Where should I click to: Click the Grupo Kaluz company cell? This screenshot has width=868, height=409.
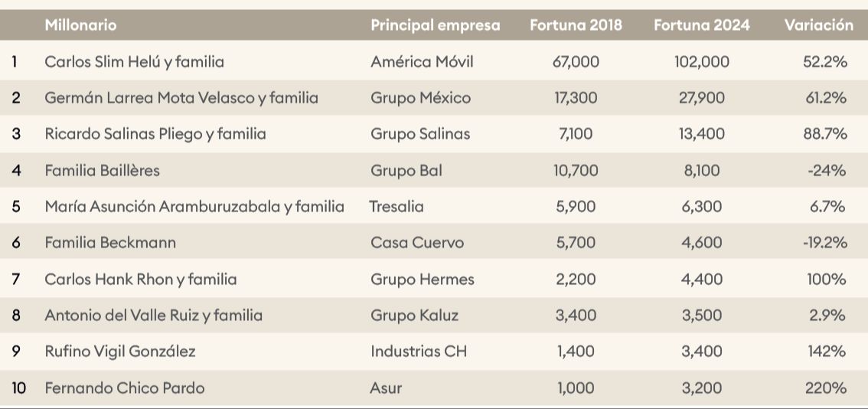pos(414,315)
